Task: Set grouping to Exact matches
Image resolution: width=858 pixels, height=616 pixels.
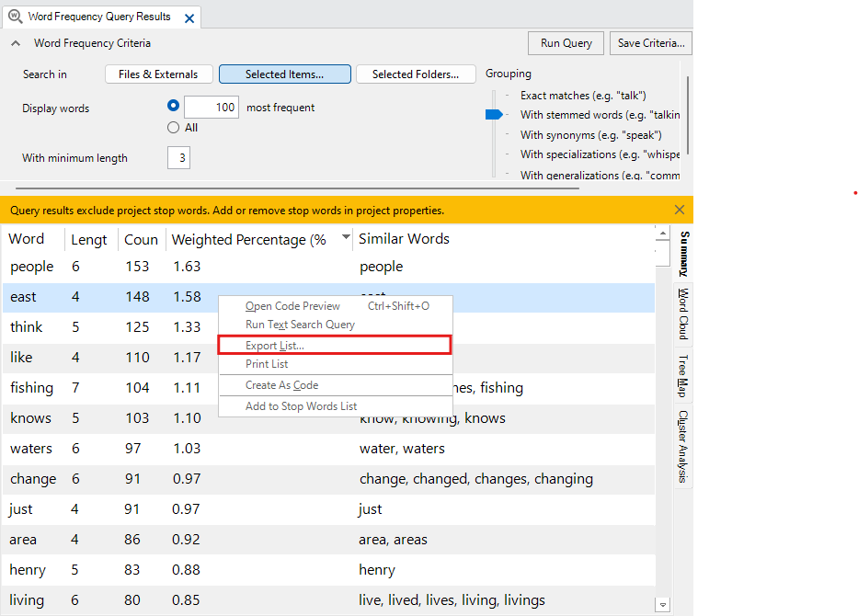Action: point(583,96)
